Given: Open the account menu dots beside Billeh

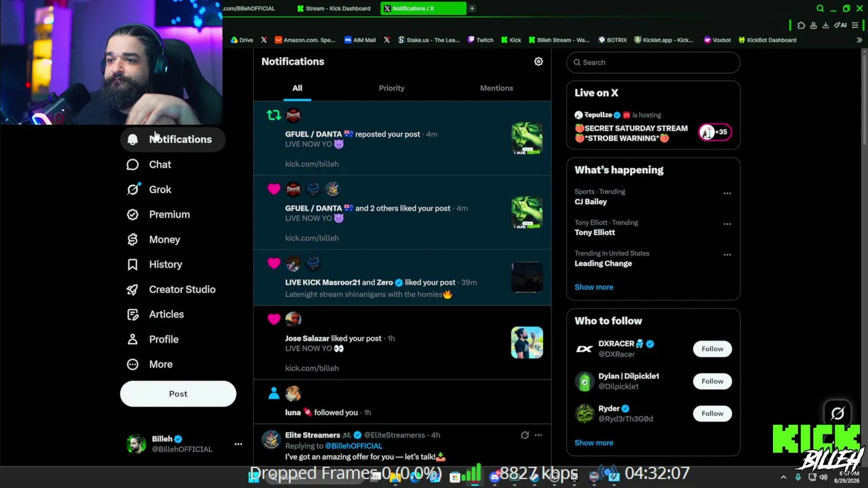Looking at the screenshot, I should [x=238, y=444].
